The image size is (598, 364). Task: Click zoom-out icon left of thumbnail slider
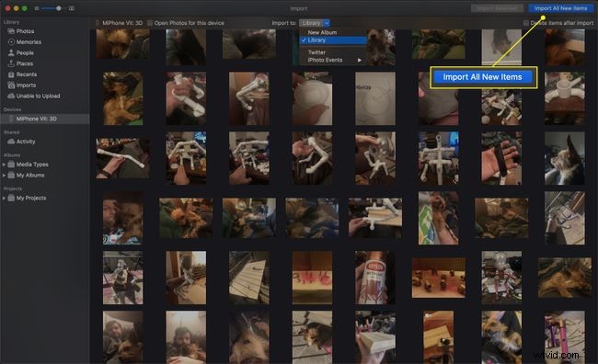(x=37, y=8)
